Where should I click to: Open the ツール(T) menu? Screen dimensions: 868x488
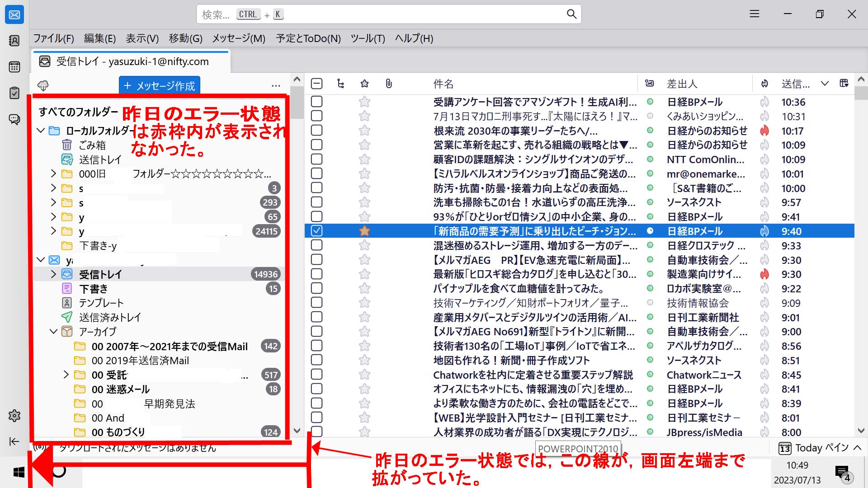pos(368,38)
